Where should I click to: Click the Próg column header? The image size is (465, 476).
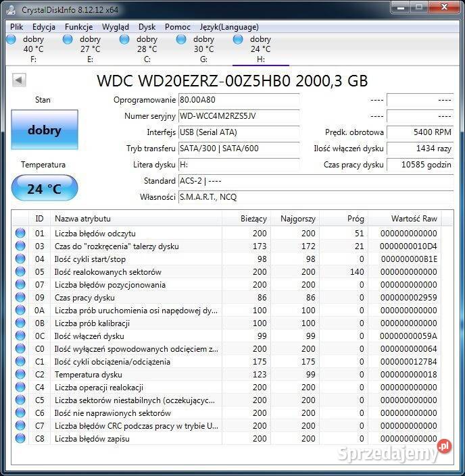point(344,219)
